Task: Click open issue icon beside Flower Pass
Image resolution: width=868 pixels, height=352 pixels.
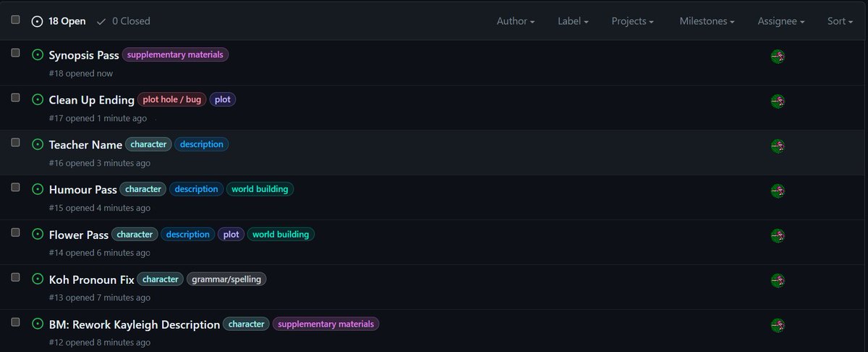Action: [38, 235]
